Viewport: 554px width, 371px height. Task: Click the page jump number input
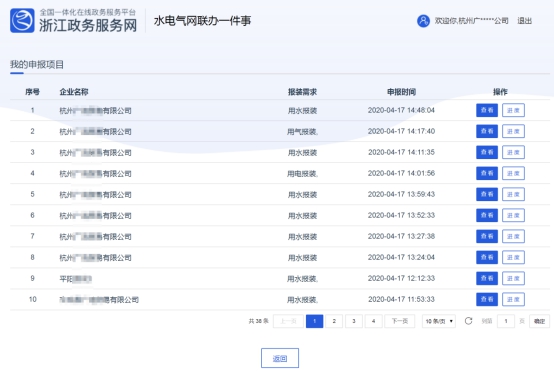506,321
